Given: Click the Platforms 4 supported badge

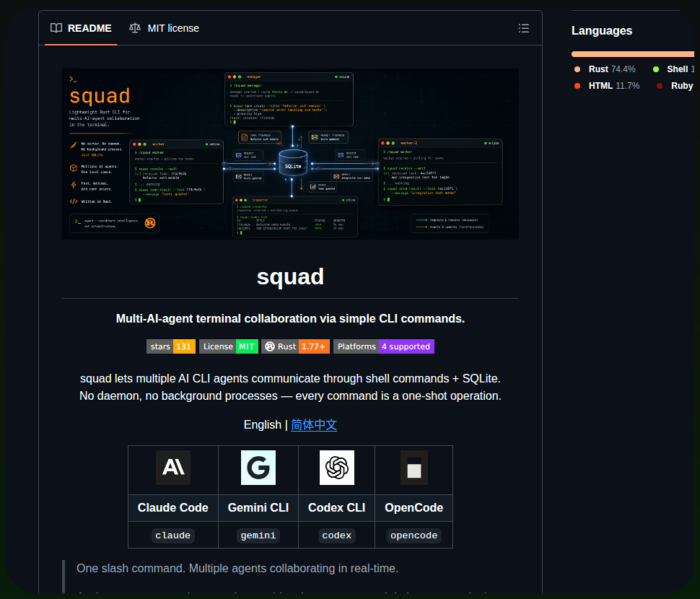Looking at the screenshot, I should 384,346.
